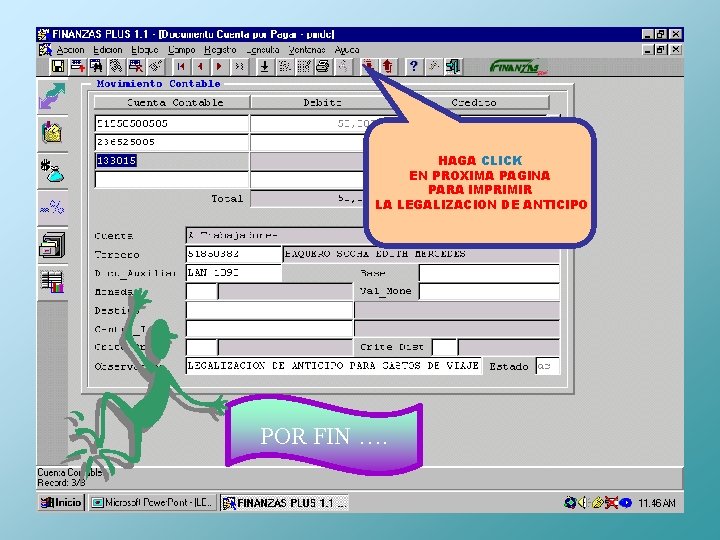Click the 11:46 AM taskbar clock

[x=657, y=503]
